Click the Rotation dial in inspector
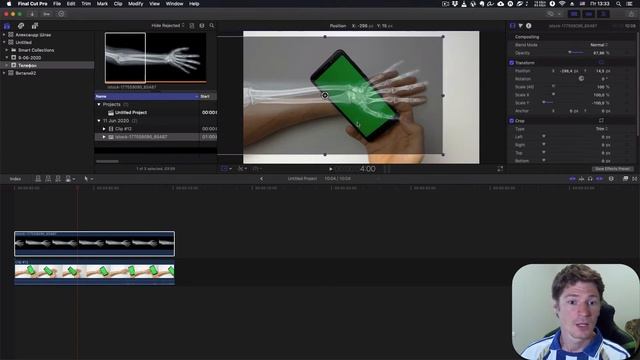640x360 pixels. pyautogui.click(x=581, y=78)
